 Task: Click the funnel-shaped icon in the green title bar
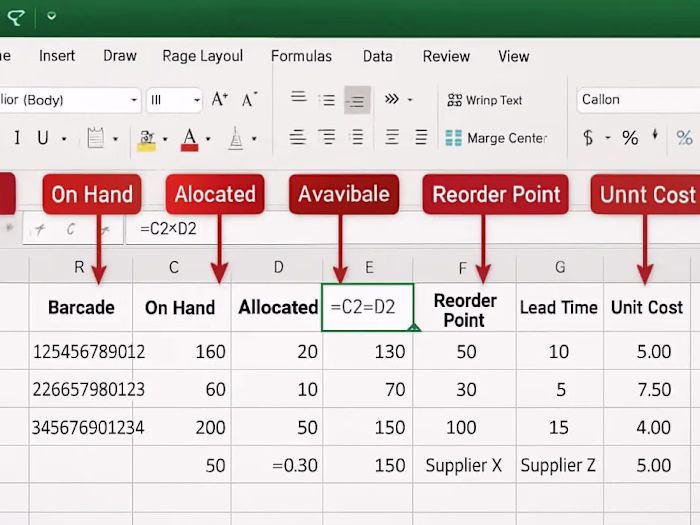(16, 17)
